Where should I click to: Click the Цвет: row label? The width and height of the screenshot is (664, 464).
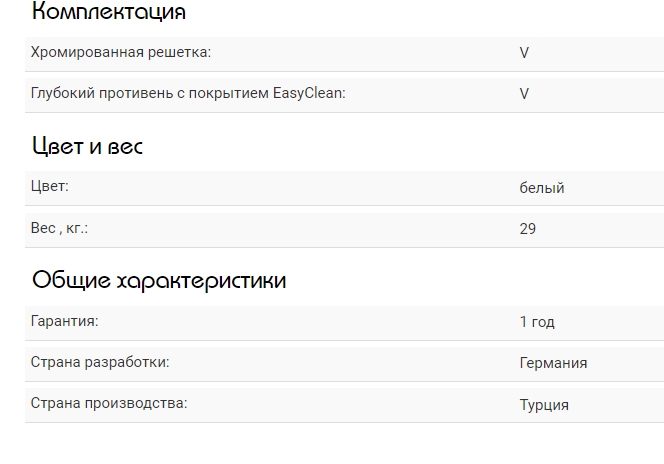[x=50, y=186]
